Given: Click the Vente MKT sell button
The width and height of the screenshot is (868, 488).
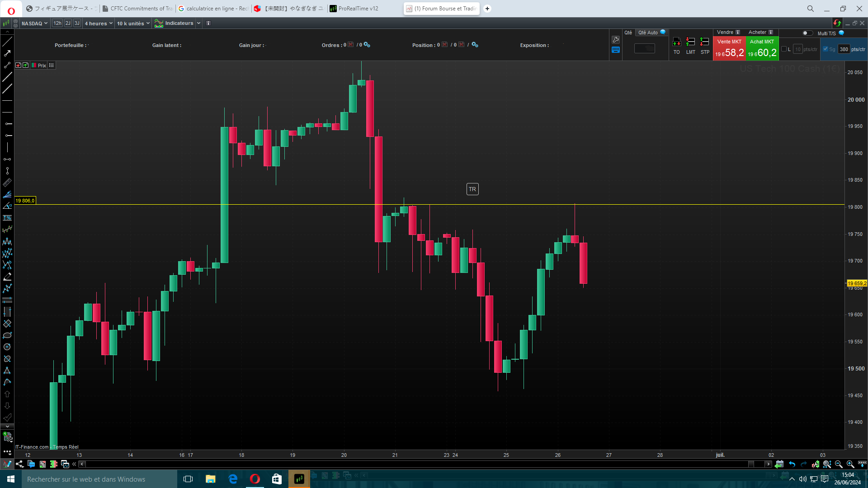Looking at the screenshot, I should tap(729, 49).
